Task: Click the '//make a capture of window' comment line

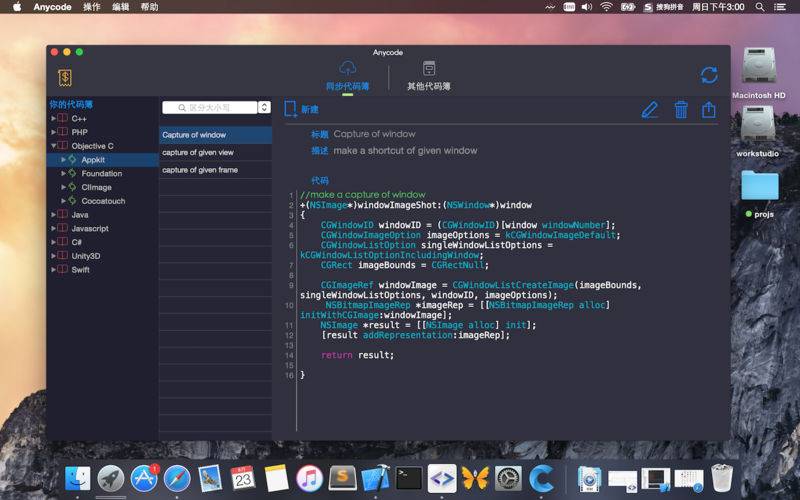Action: point(362,194)
